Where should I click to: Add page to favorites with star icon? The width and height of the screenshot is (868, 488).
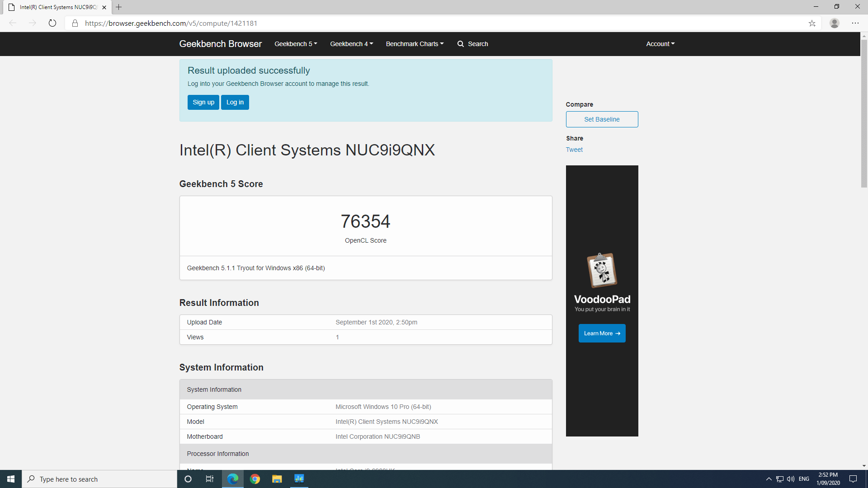click(x=812, y=23)
